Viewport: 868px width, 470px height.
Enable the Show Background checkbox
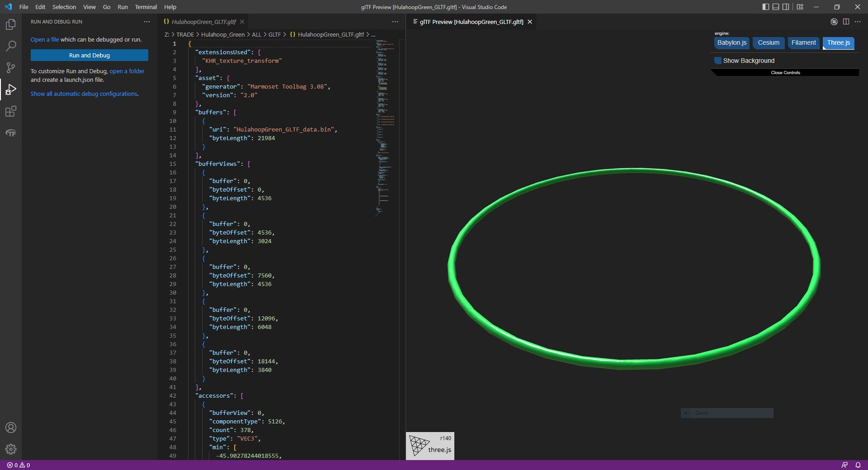(x=718, y=61)
